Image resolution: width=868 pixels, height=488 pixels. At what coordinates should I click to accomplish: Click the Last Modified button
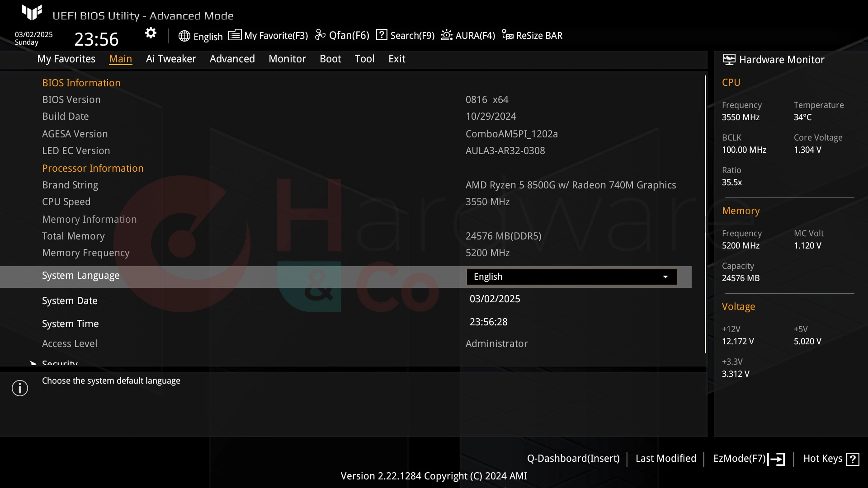[x=666, y=458]
